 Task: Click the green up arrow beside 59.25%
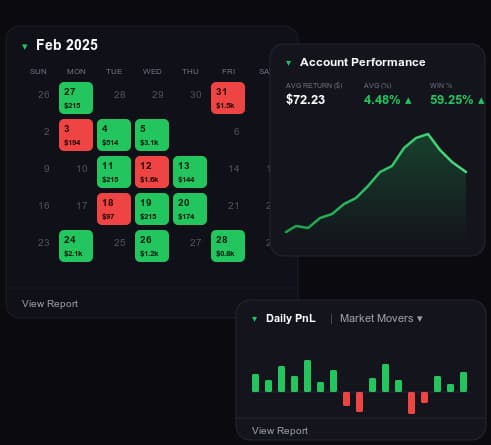[481, 100]
